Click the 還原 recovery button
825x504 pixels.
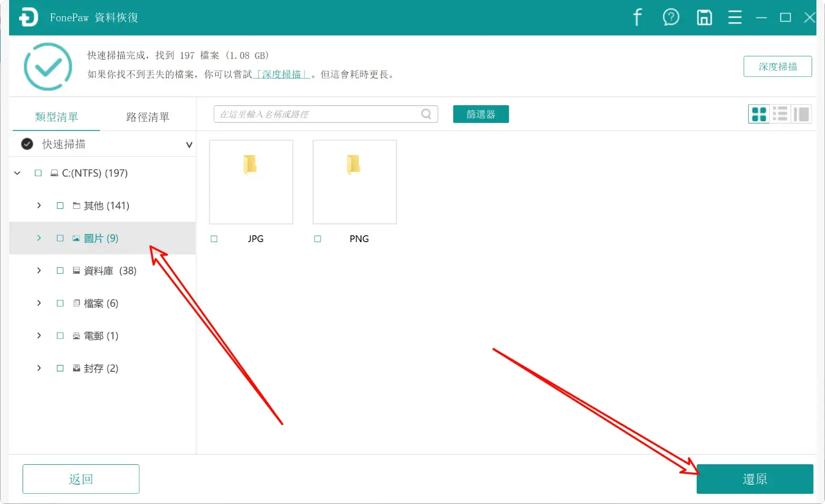755,478
